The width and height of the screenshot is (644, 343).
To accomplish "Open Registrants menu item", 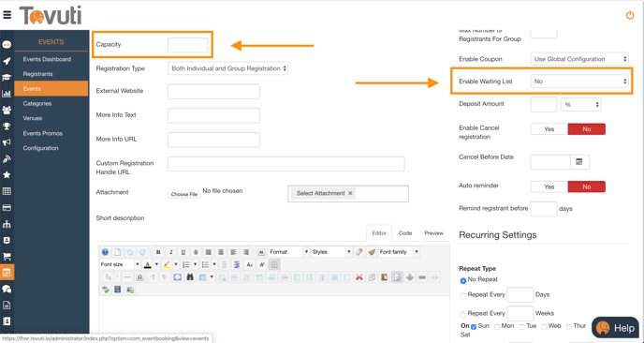I will pos(37,74).
